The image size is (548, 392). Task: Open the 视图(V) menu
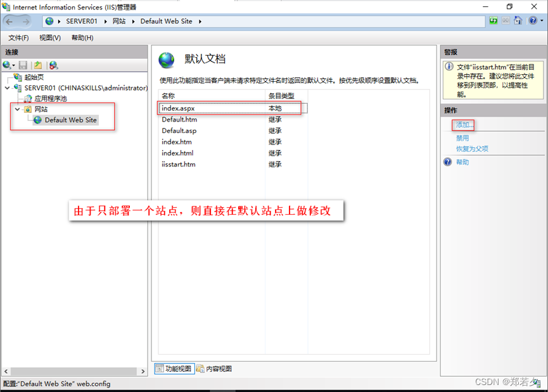[x=50, y=38]
